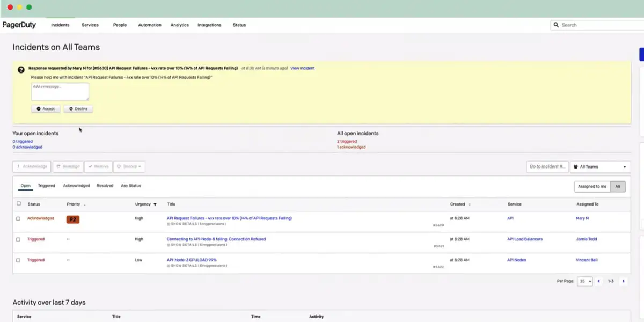Open the Analytics menu

[x=180, y=25]
